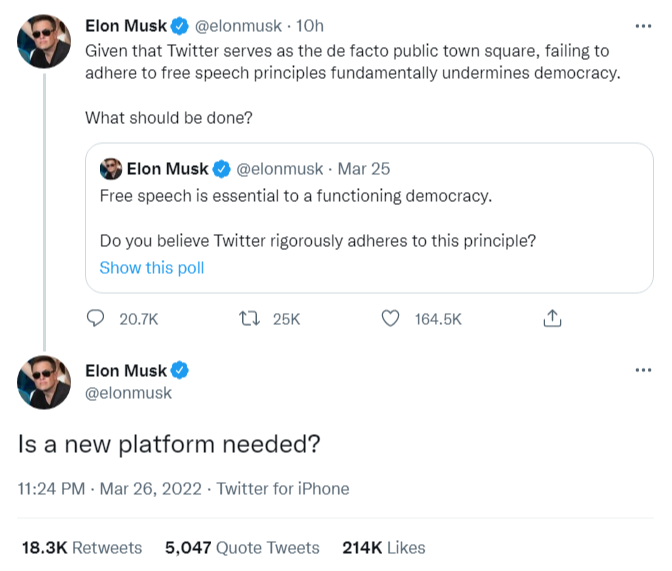Click the verified badge on the main tweet author
The height and width of the screenshot is (571, 672).
pos(180,370)
